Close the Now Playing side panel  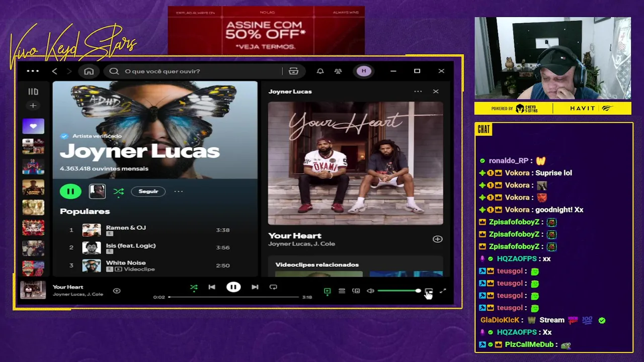tap(436, 92)
